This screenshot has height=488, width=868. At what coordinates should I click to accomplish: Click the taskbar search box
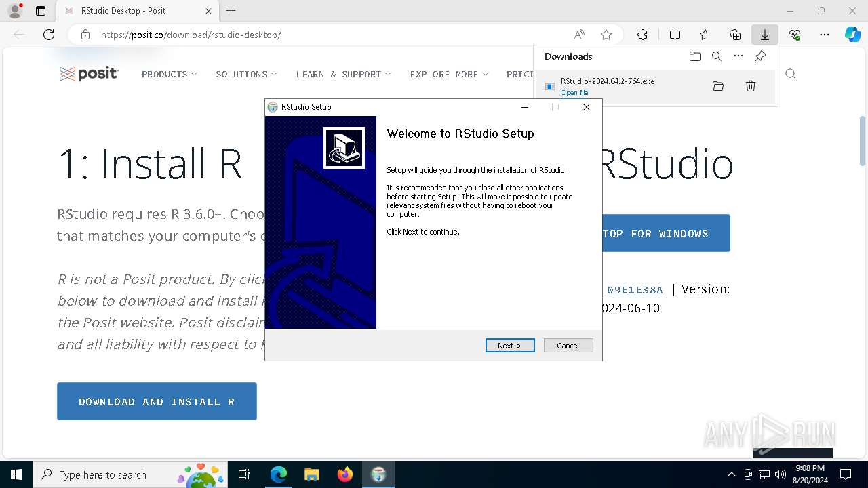coord(130,474)
